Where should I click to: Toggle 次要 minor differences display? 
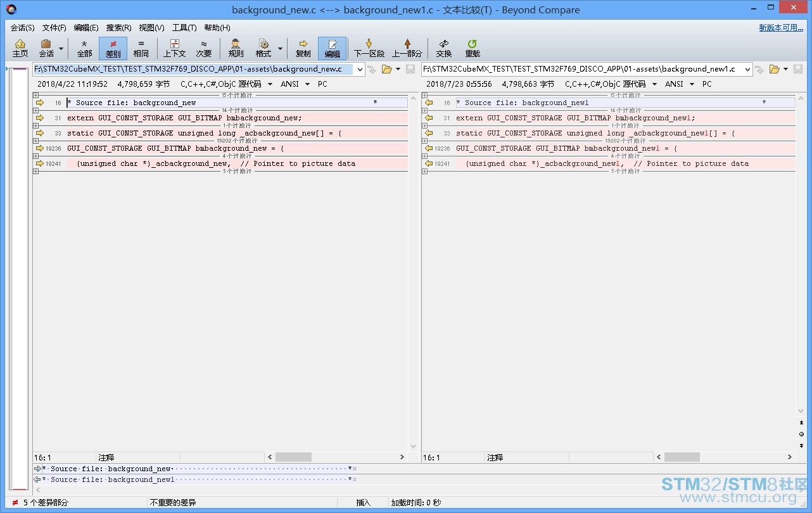[x=204, y=48]
